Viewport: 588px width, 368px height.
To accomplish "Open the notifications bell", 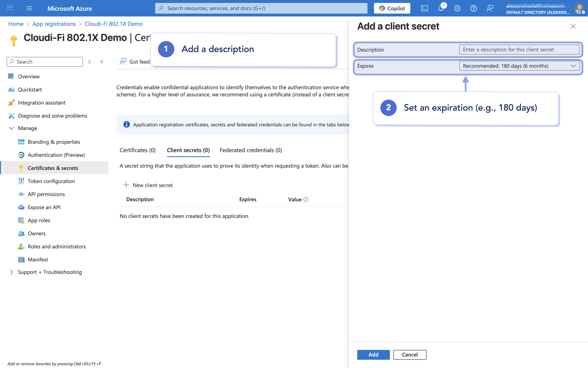I will [x=441, y=8].
